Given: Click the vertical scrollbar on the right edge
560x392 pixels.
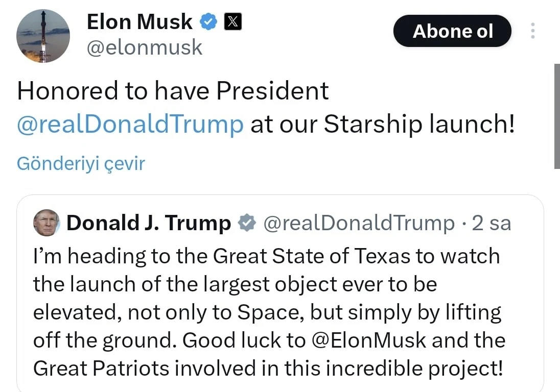Looking at the screenshot, I should tap(556, 116).
